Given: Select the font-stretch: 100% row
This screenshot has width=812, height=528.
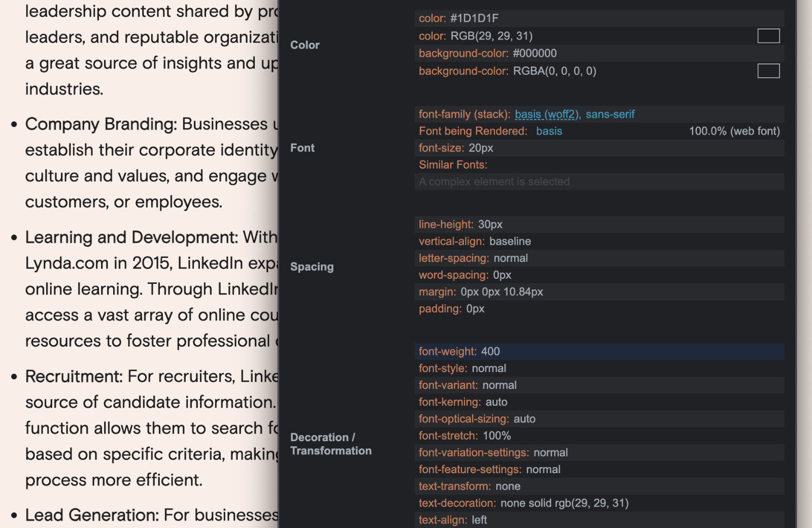Looking at the screenshot, I should (x=599, y=436).
